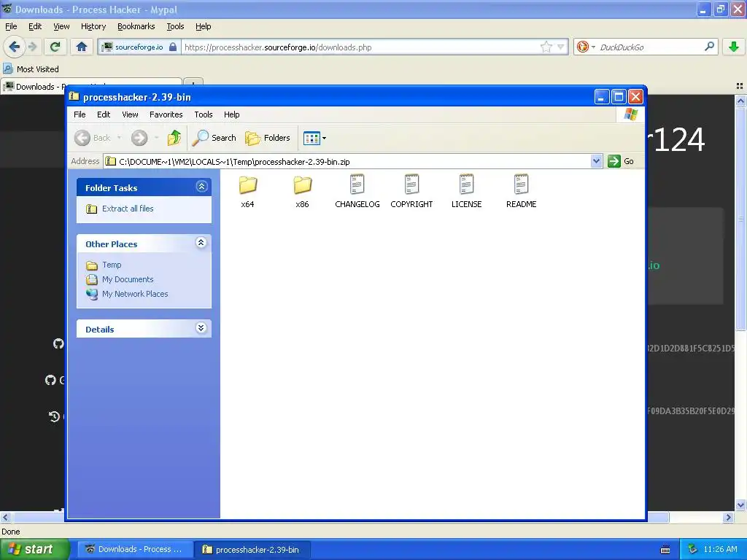The height and width of the screenshot is (560, 747).
Task: Open Explorer File menu
Action: [x=80, y=114]
